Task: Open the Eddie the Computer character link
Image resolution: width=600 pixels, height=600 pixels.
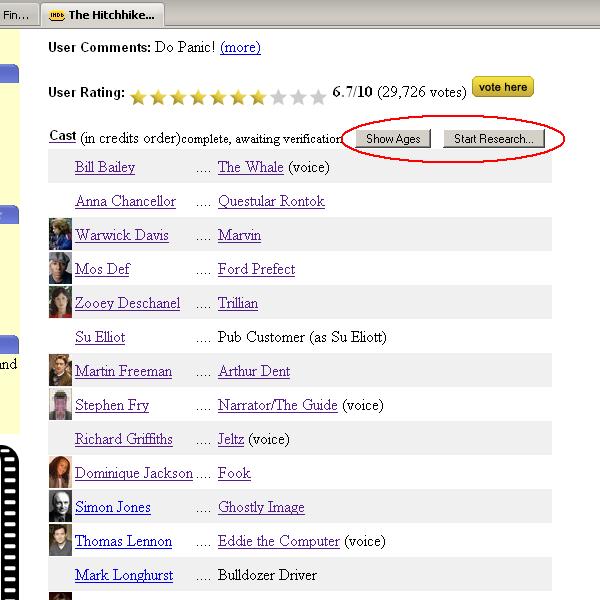Action: click(x=279, y=541)
